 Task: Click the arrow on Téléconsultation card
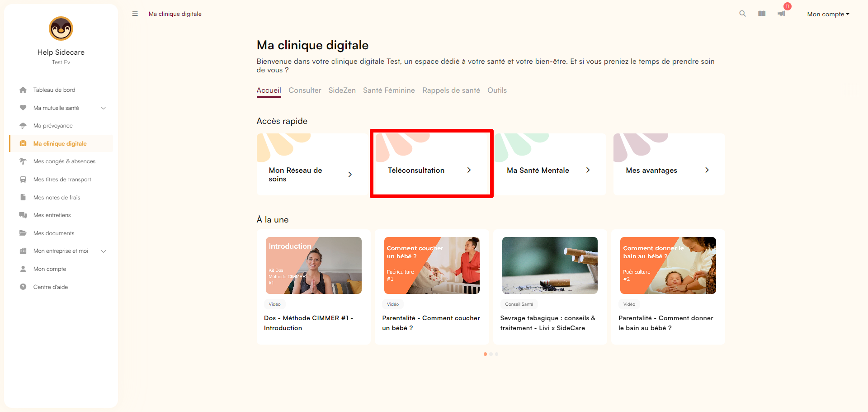[469, 170]
